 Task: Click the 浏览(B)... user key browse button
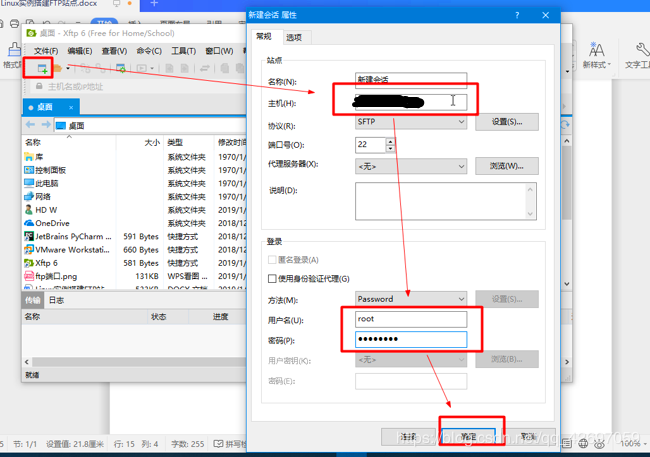pyautogui.click(x=507, y=359)
